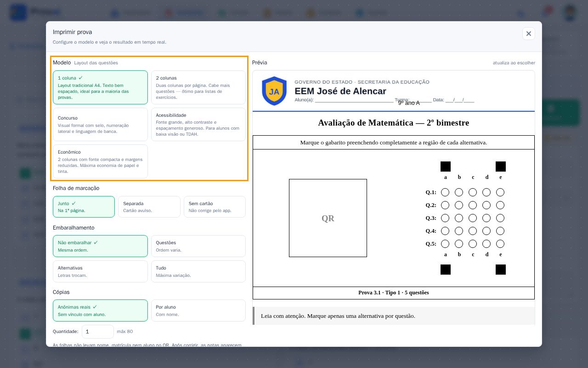Select Anônimas reais copies option
The image size is (588, 368).
coord(100,310)
